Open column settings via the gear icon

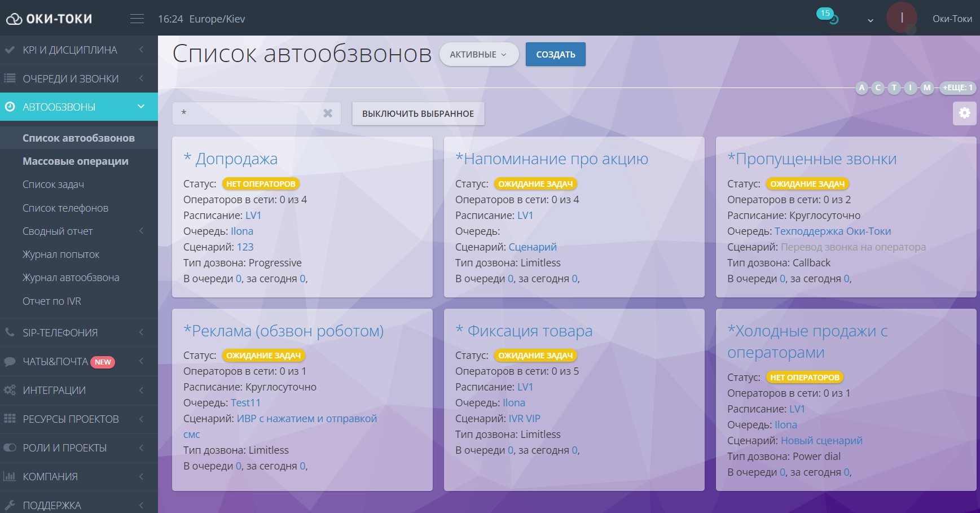[965, 113]
